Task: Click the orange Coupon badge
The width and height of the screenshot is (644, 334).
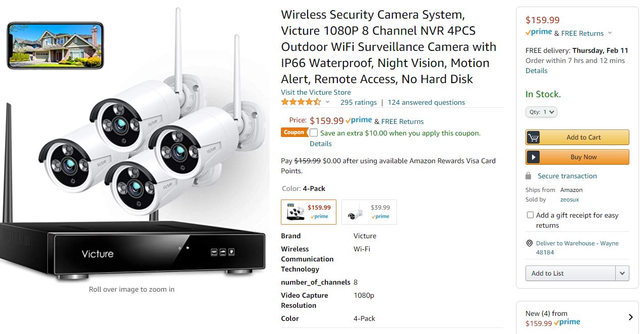Action: [294, 132]
